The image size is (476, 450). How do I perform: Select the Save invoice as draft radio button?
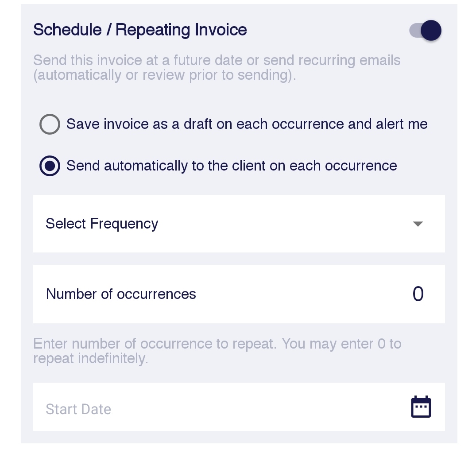[x=50, y=124]
